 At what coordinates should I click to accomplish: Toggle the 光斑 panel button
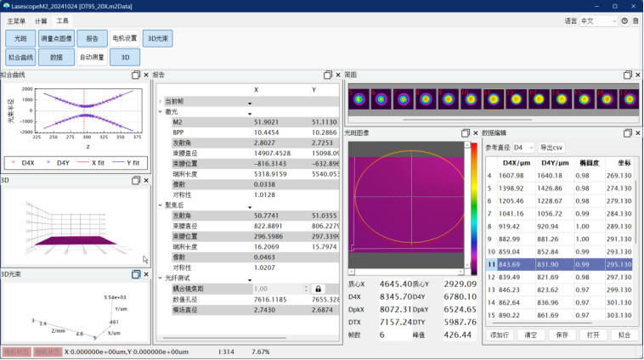click(20, 38)
